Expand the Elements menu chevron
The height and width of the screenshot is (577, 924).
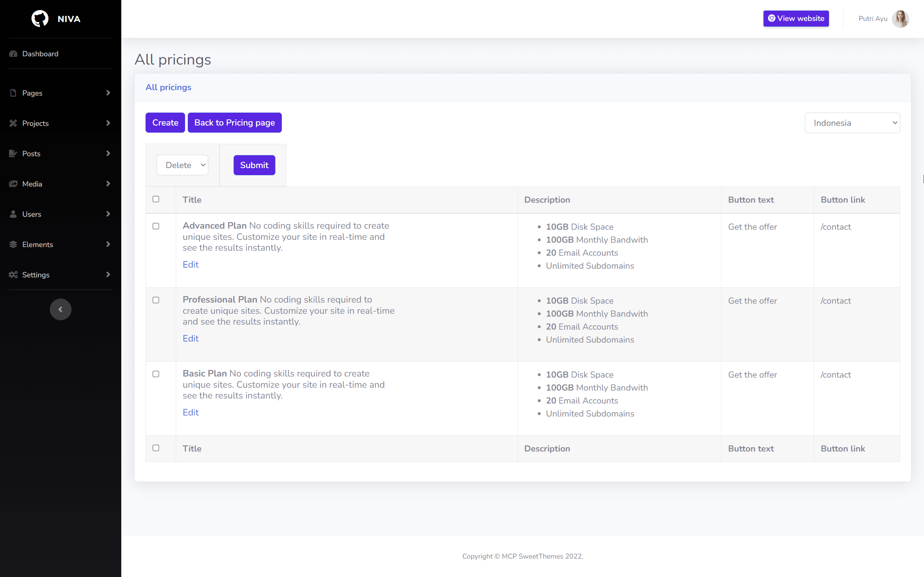click(x=108, y=244)
